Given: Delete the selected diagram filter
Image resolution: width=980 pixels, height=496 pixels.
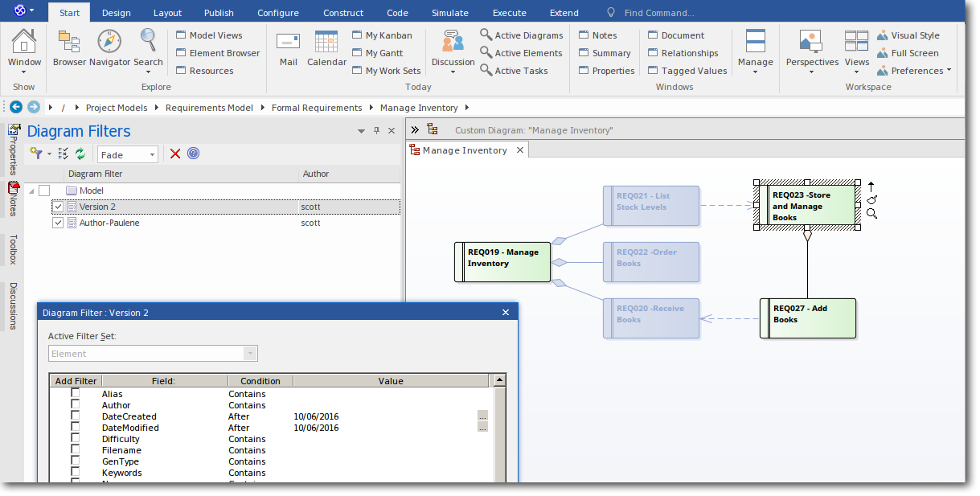Looking at the screenshot, I should pyautogui.click(x=174, y=153).
